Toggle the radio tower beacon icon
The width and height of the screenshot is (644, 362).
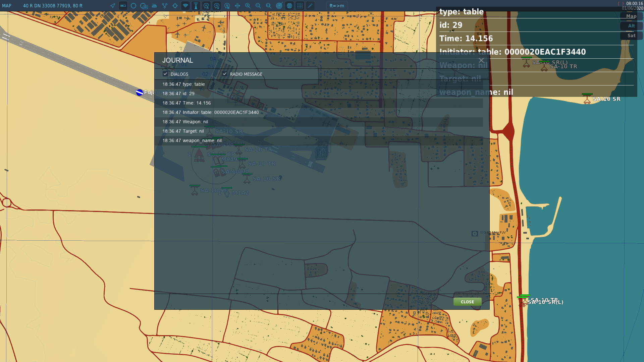(196, 6)
